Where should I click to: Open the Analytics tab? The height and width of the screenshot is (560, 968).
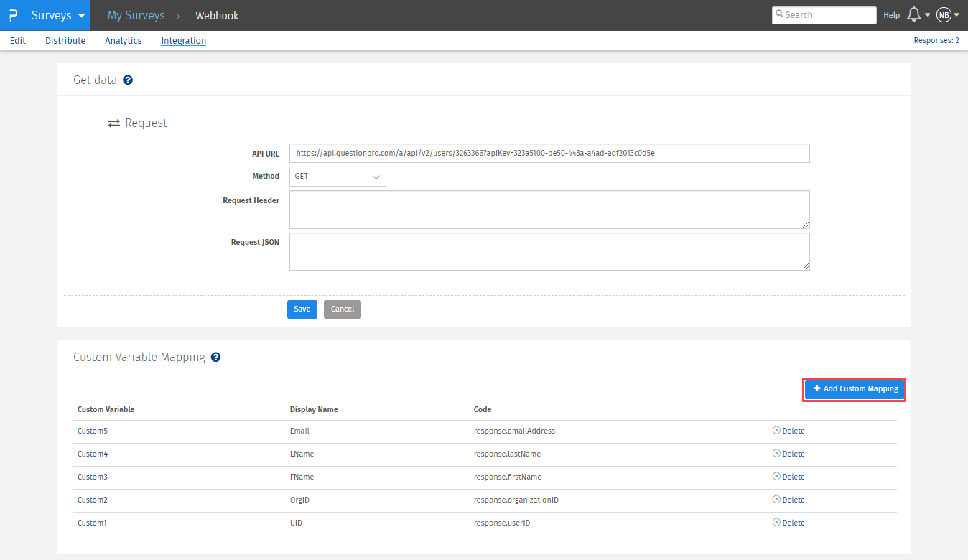[124, 41]
